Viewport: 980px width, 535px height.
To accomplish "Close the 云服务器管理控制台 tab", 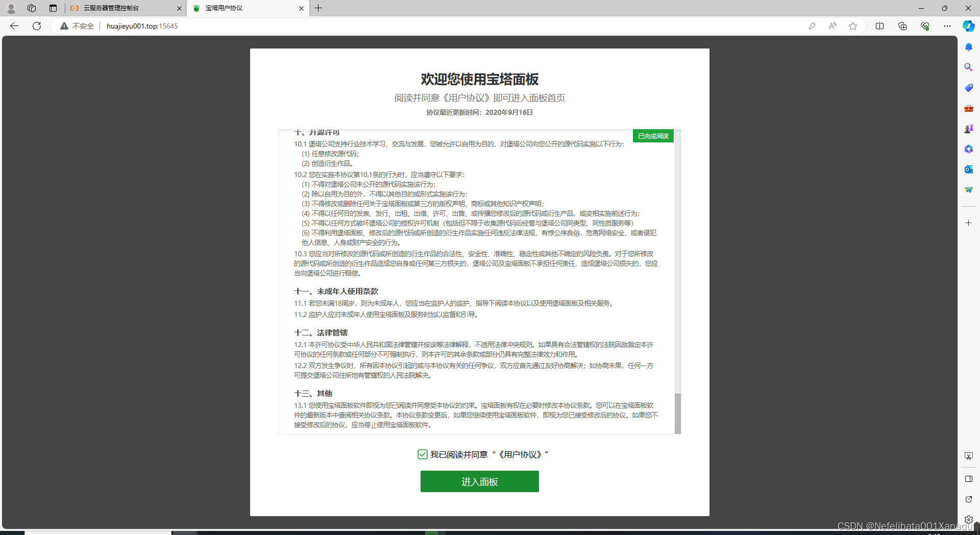I will point(179,8).
